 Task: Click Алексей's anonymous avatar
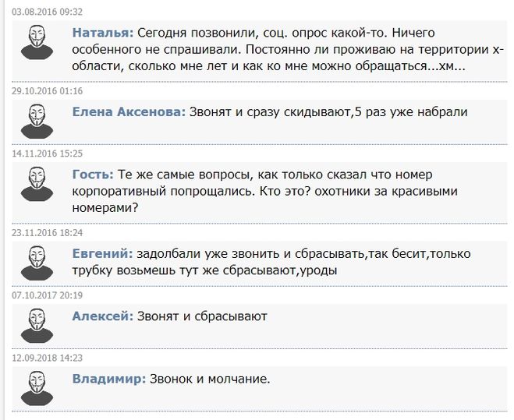pos(35,324)
